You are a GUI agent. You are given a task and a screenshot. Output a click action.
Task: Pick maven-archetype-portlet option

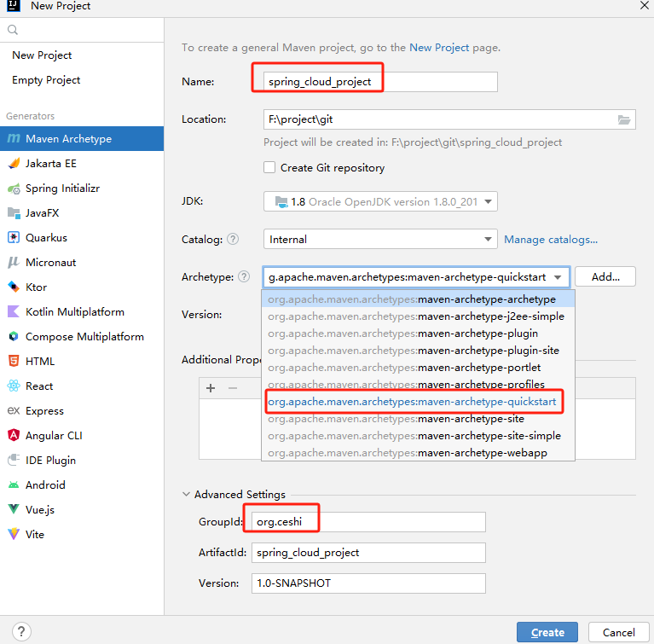coord(418,368)
